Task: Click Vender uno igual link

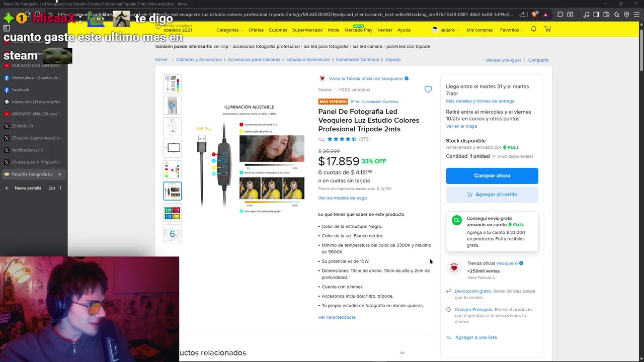Action: [503, 60]
